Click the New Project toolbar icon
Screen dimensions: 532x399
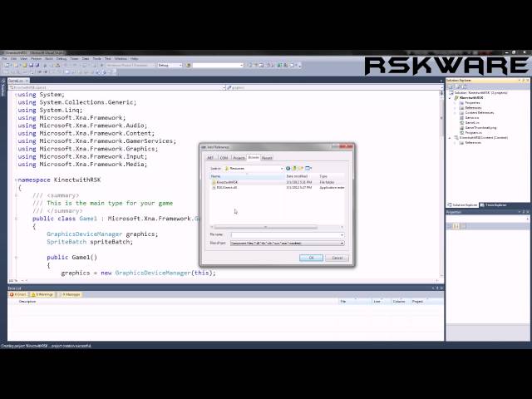[7, 65]
